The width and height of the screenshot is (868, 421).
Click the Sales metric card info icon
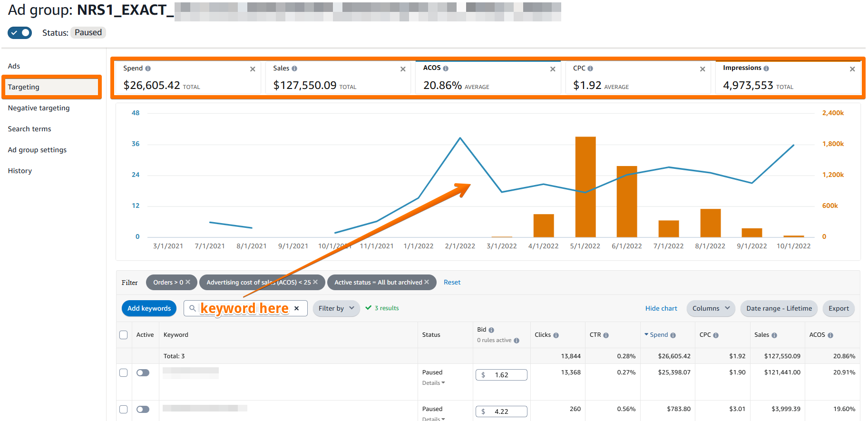[294, 69]
